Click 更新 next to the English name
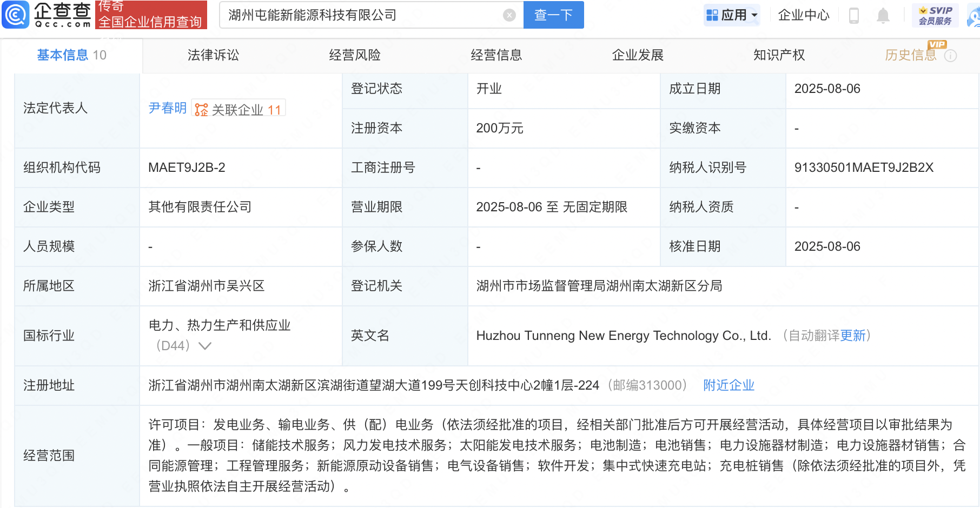Screen dimensions: 980x508 tap(853, 336)
